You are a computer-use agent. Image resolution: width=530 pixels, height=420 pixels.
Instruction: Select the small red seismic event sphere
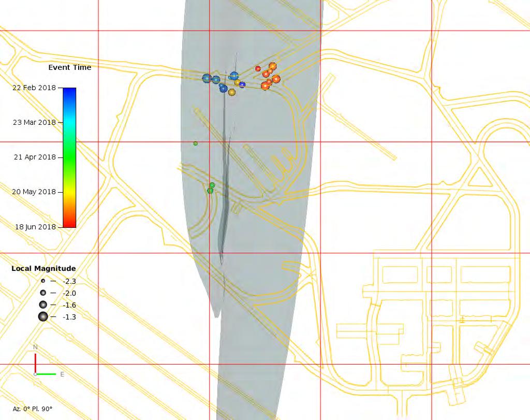click(258, 69)
